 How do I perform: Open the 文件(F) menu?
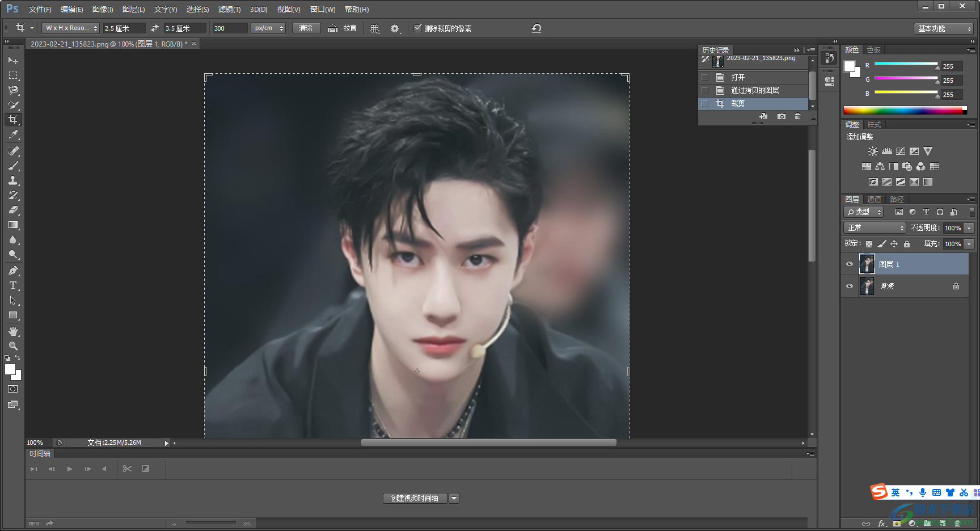(x=40, y=9)
